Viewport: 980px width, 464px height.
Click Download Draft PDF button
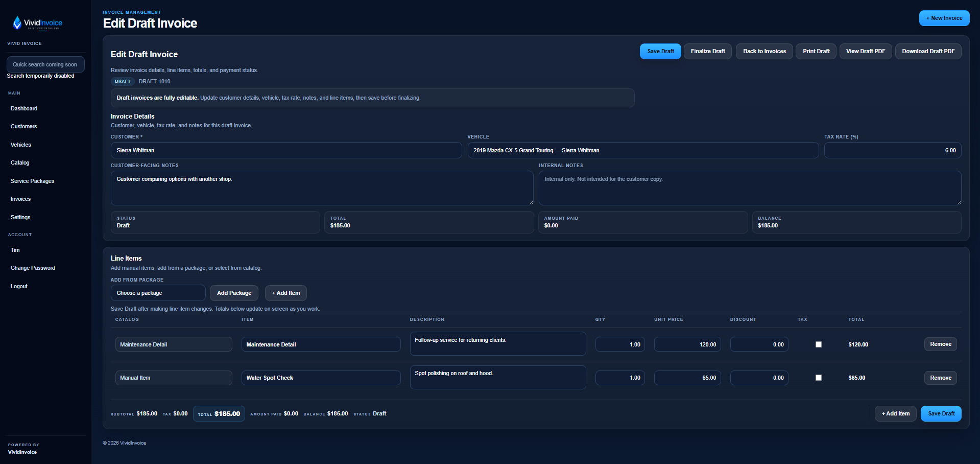click(928, 51)
